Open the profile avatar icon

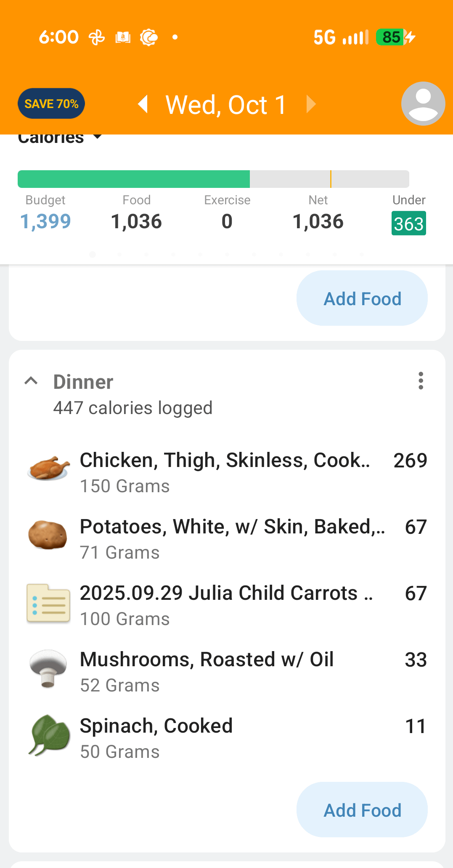(x=423, y=103)
